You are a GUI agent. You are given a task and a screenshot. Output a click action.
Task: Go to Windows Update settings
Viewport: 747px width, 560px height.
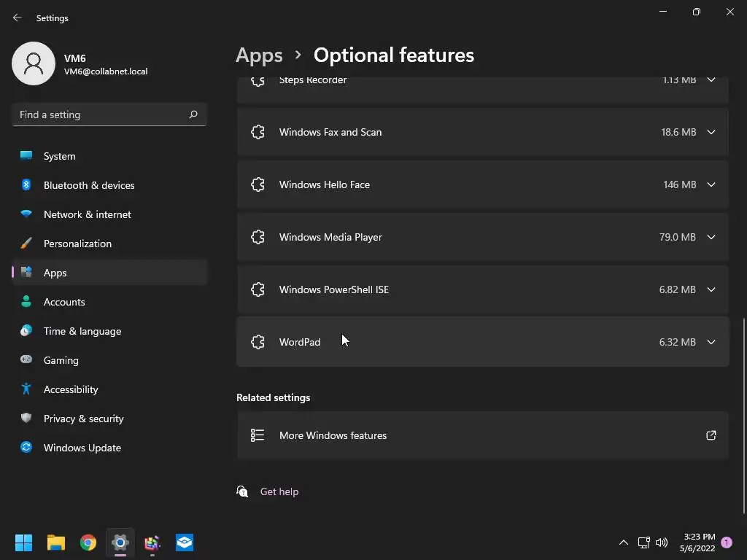click(x=82, y=448)
